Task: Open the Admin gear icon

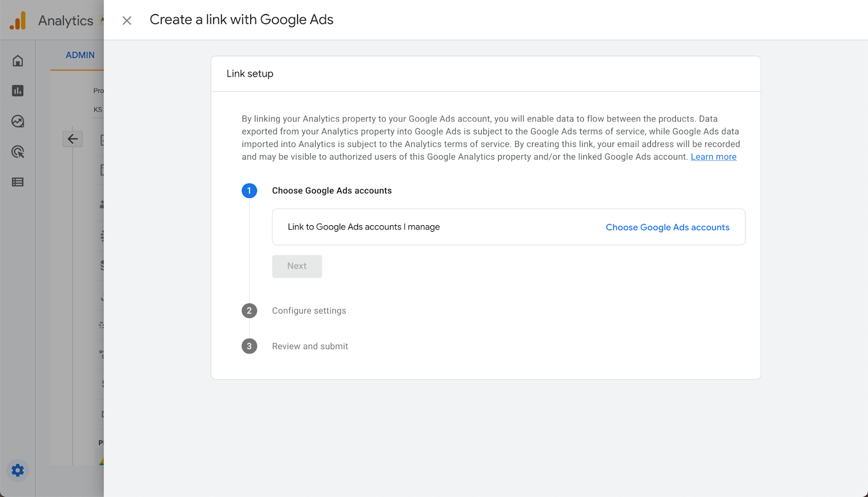Action: tap(18, 470)
